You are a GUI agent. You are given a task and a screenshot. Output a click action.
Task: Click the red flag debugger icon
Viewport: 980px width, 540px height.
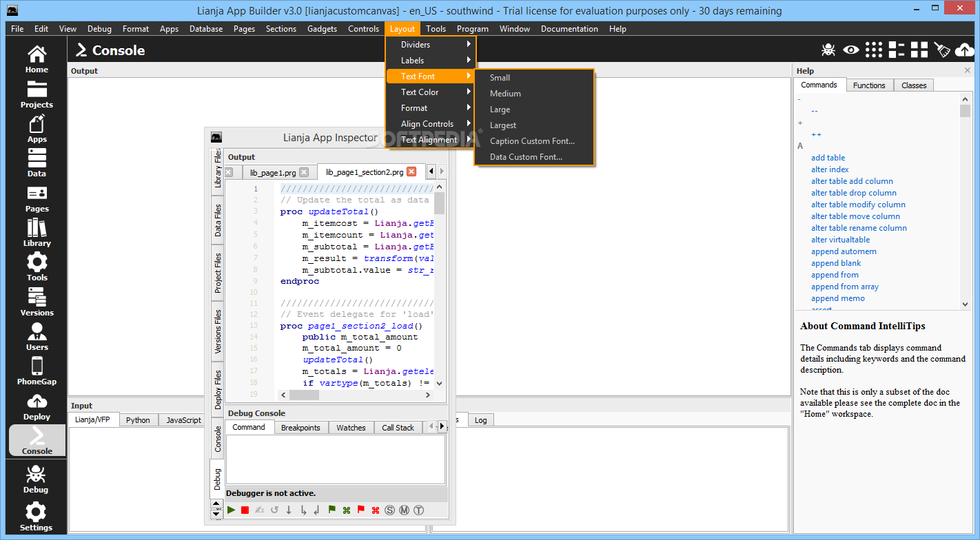click(x=361, y=510)
